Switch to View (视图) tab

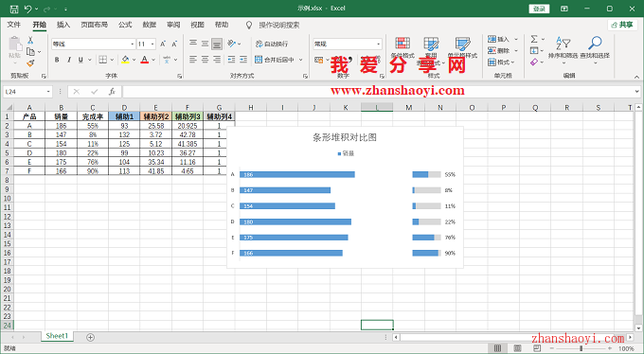coord(197,25)
